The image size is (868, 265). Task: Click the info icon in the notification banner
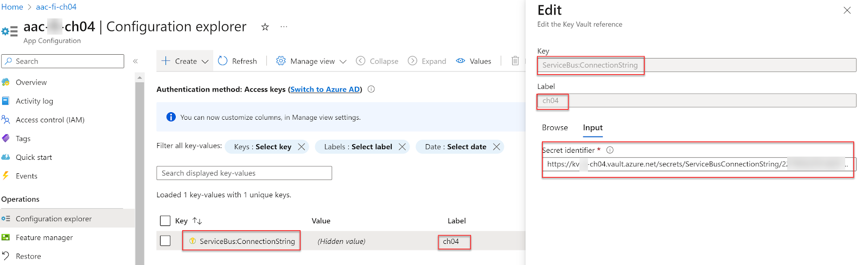pos(171,117)
